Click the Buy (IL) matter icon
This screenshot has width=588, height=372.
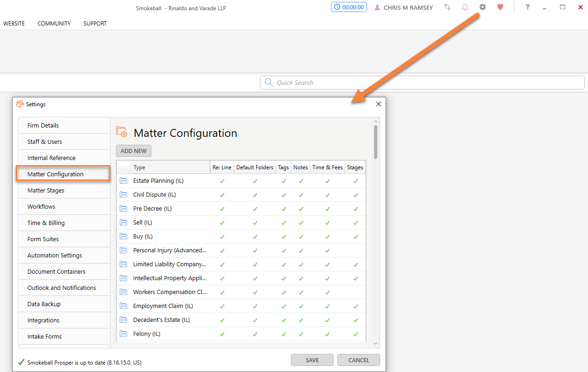tap(123, 237)
